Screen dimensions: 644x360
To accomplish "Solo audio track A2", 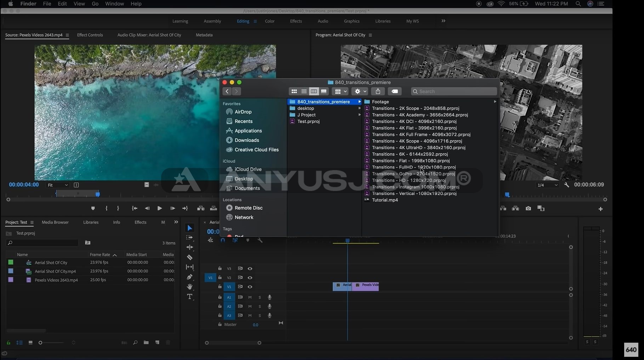I will [260, 306].
